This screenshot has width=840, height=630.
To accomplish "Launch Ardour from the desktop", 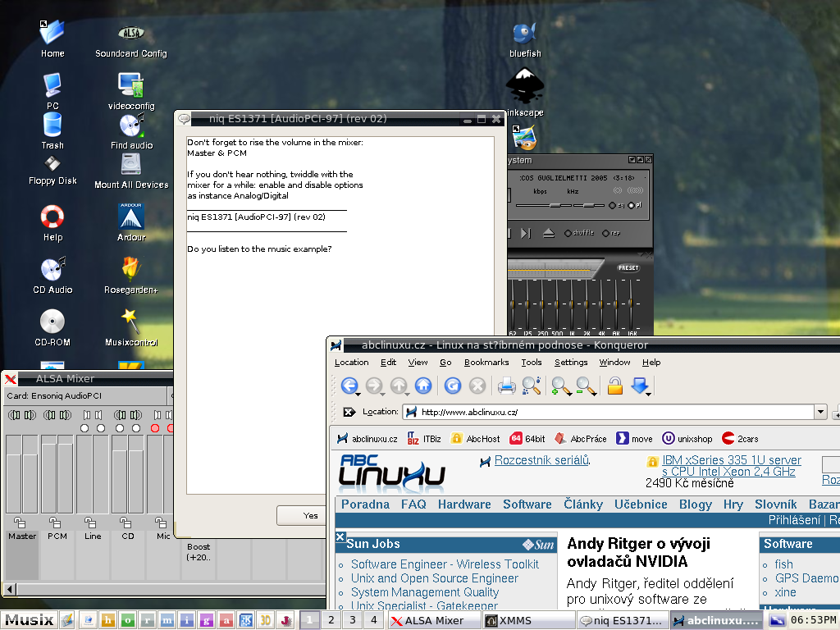I will 131,222.
